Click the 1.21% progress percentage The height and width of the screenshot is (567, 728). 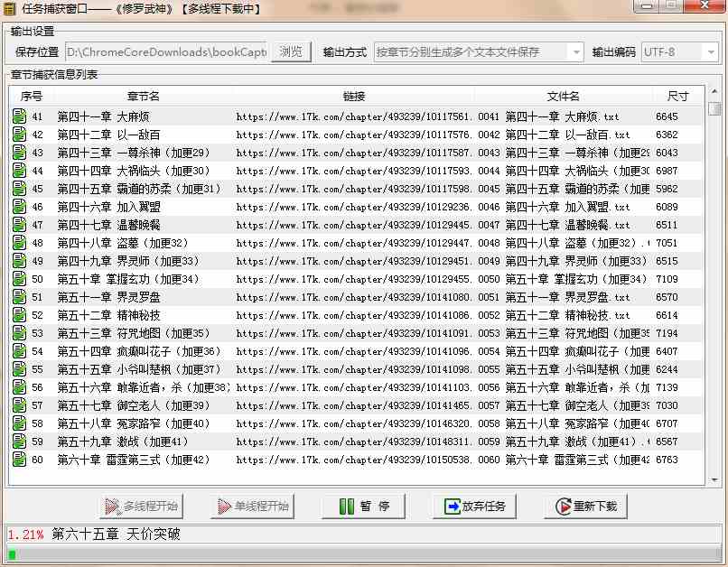pyautogui.click(x=25, y=534)
